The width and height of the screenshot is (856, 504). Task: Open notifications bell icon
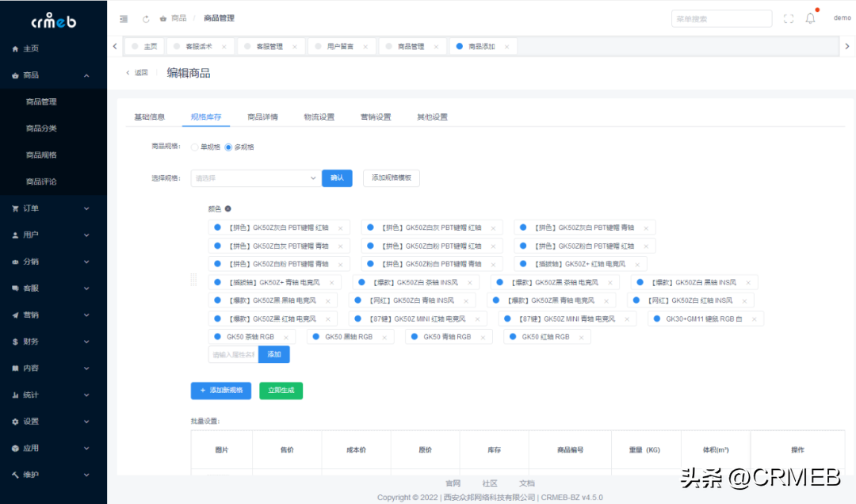pyautogui.click(x=811, y=18)
